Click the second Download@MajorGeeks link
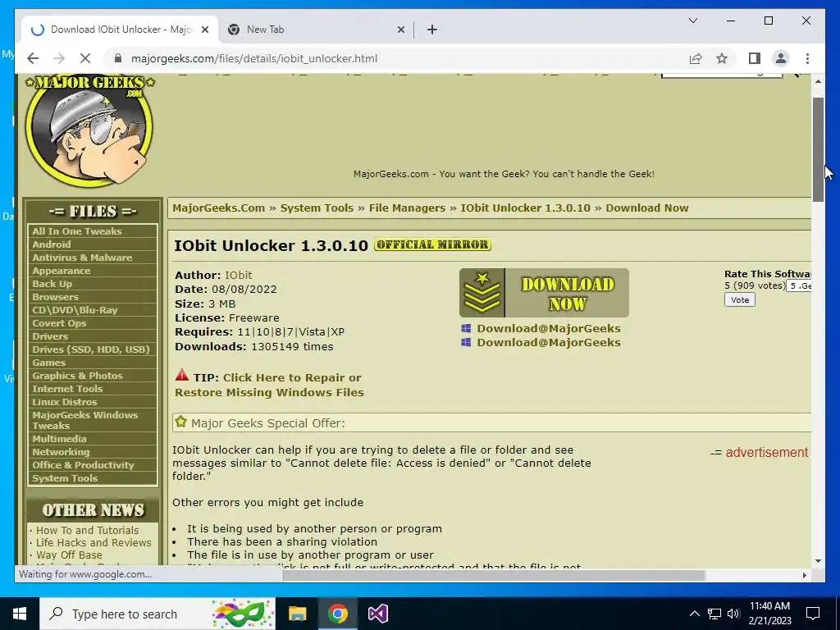This screenshot has height=630, width=840. [x=549, y=342]
